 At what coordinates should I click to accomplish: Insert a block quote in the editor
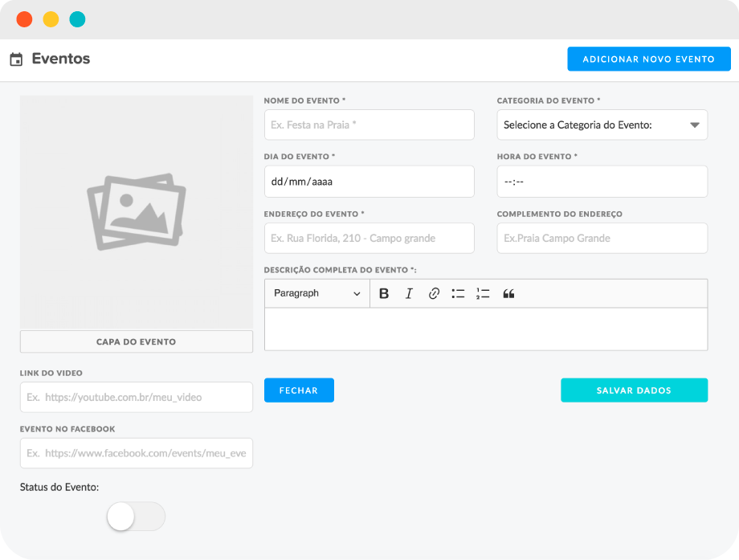(508, 294)
